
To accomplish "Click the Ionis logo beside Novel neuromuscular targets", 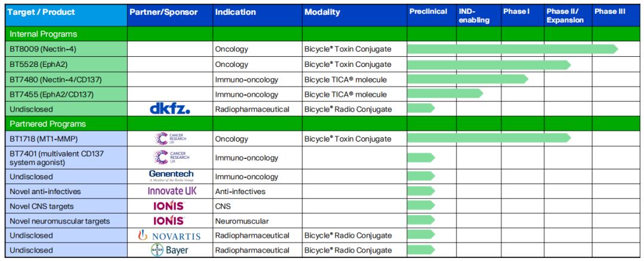I will (x=169, y=221).
